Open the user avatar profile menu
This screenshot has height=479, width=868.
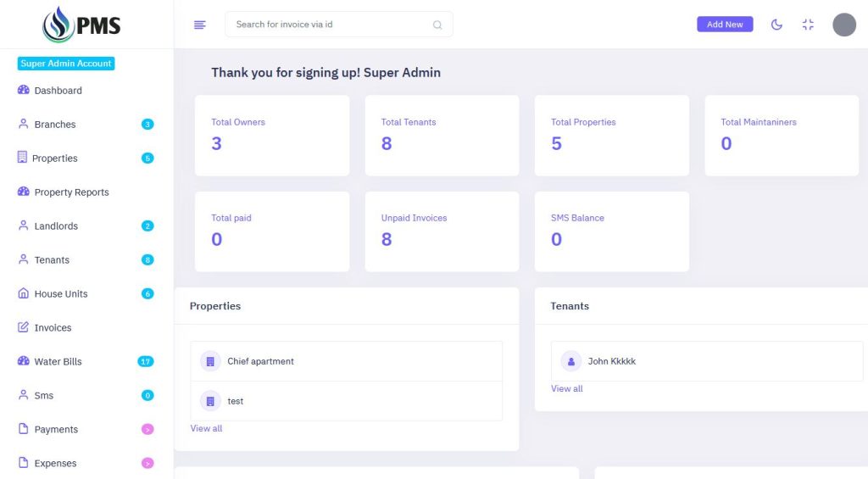843,25
